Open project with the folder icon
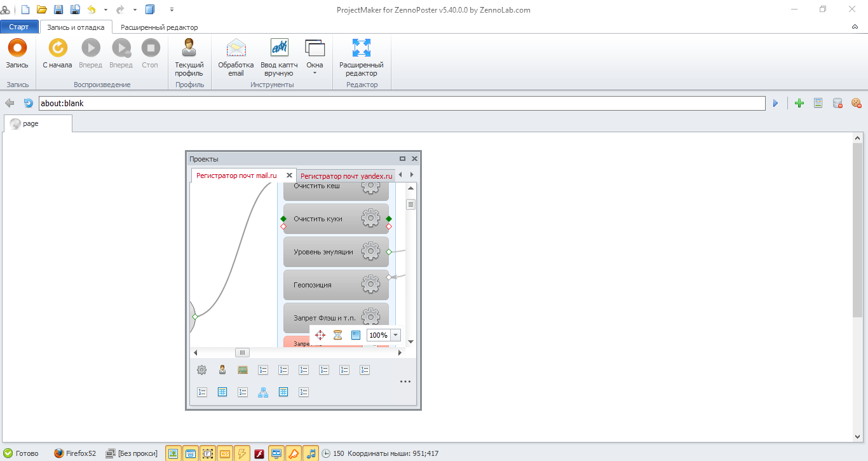This screenshot has width=868, height=461. pyautogui.click(x=42, y=10)
